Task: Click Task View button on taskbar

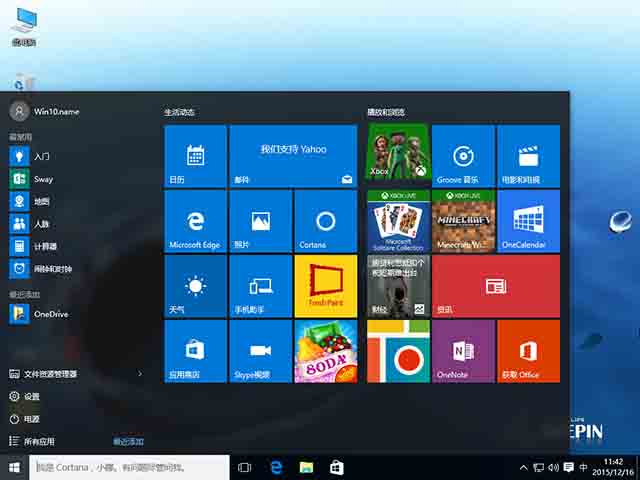Action: point(244,467)
